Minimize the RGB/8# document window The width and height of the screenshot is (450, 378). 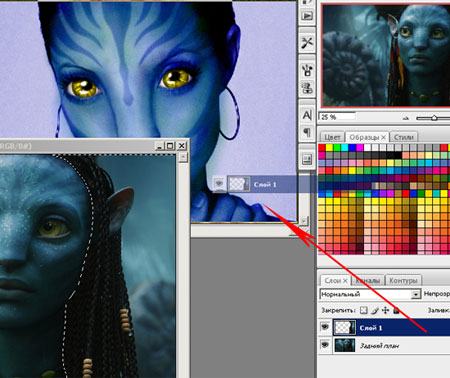click(x=159, y=146)
